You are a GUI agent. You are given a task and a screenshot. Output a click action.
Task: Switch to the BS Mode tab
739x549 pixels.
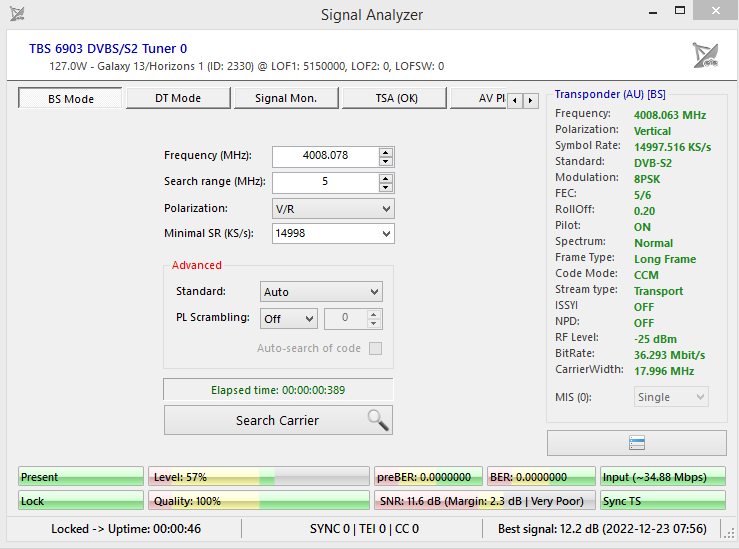[70, 98]
